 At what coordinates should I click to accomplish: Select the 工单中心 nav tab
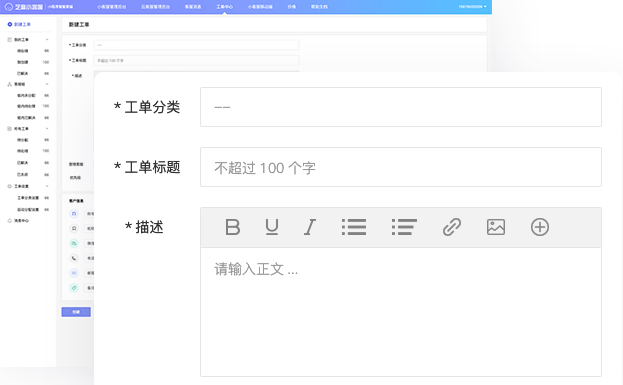(224, 7)
